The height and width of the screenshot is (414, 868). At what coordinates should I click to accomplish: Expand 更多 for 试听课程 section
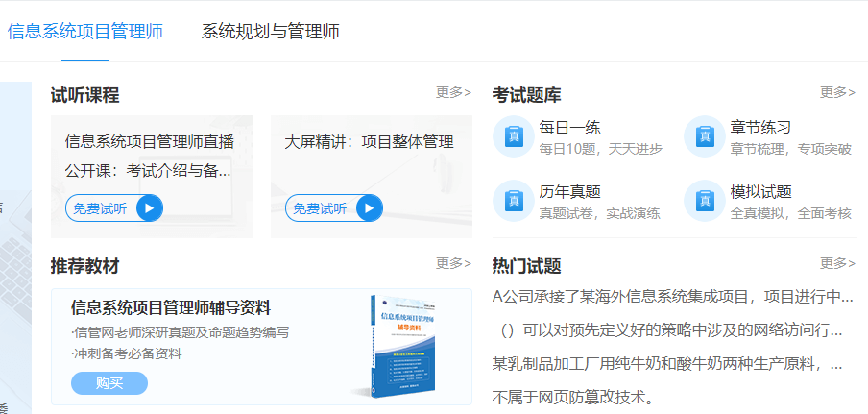tap(453, 92)
